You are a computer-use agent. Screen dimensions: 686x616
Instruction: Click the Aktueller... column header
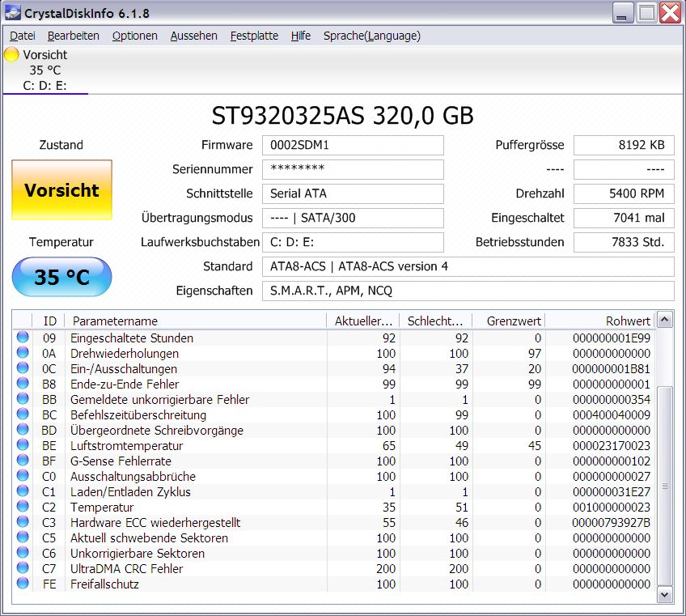point(363,321)
